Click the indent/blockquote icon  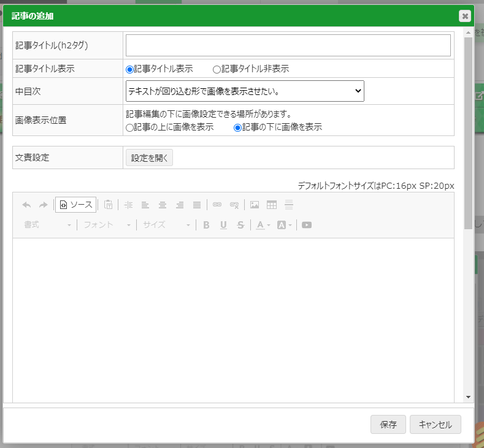point(128,205)
